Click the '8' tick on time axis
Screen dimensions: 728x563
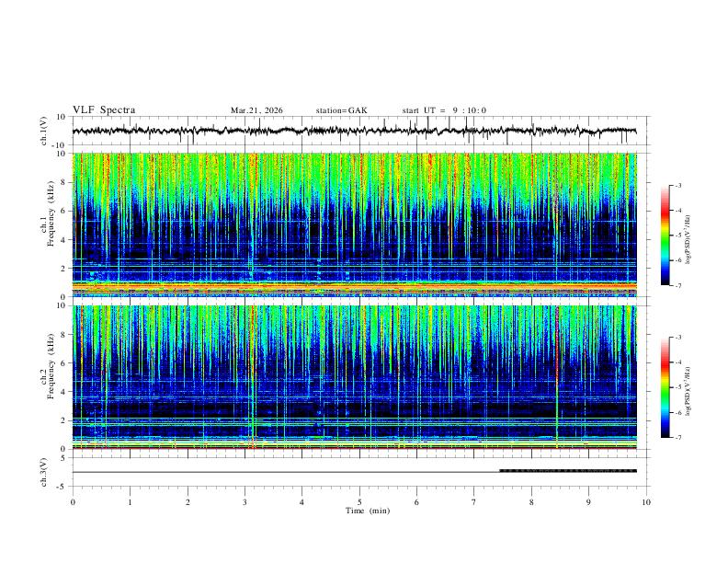tap(531, 502)
